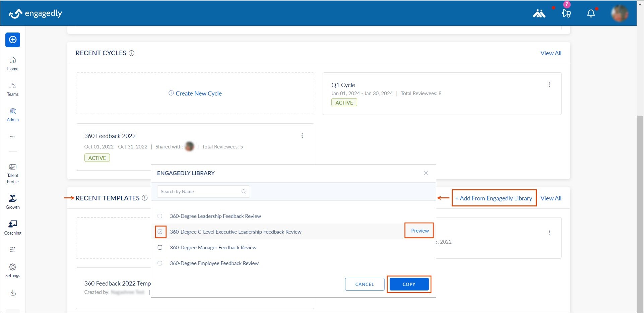The width and height of the screenshot is (644, 313).
Task: Open the notifications bell
Action: (x=591, y=13)
